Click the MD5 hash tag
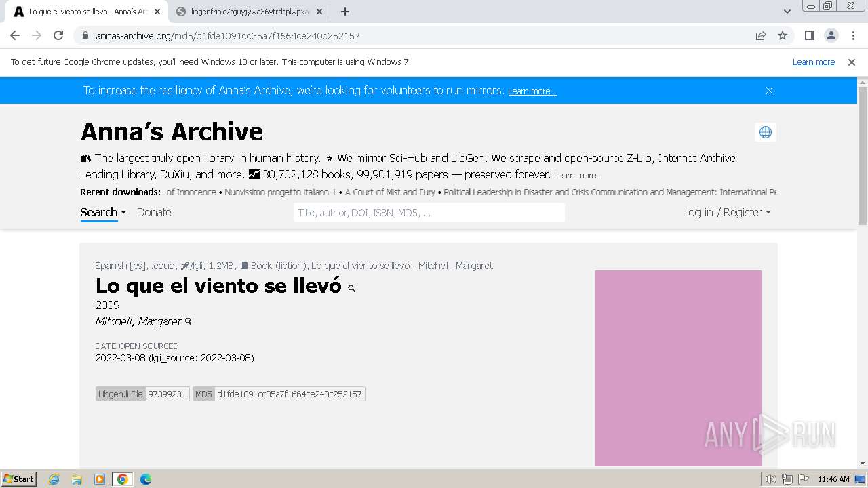This screenshot has width=868, height=488. coord(279,394)
